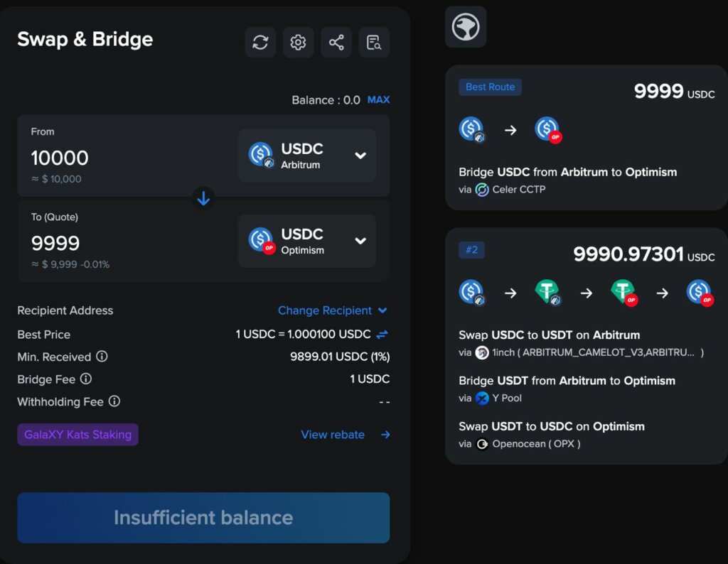
Task: Click the Min. Received info icon
Action: [102, 356]
